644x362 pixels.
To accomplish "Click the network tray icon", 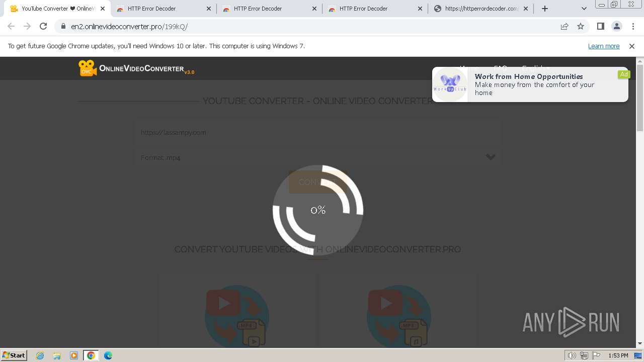I will coord(584,355).
